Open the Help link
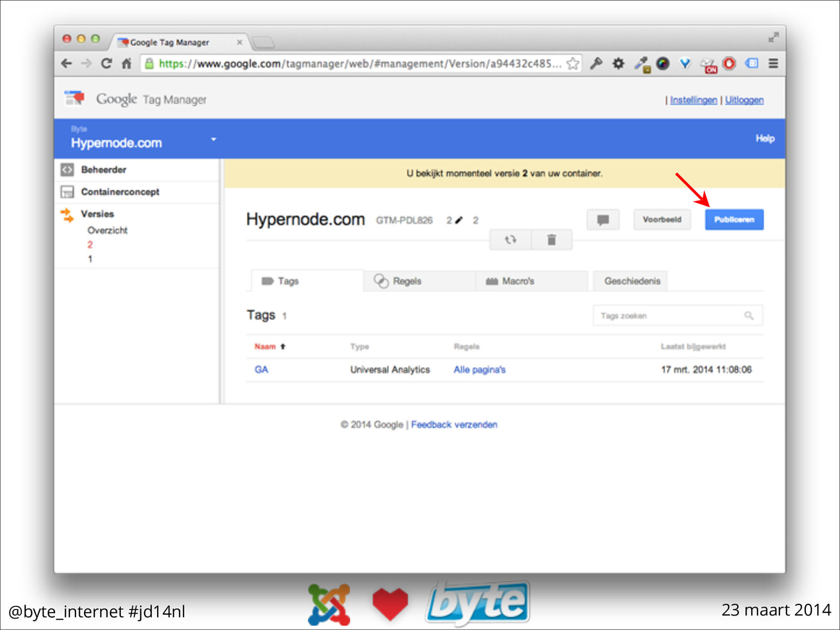 (765, 139)
